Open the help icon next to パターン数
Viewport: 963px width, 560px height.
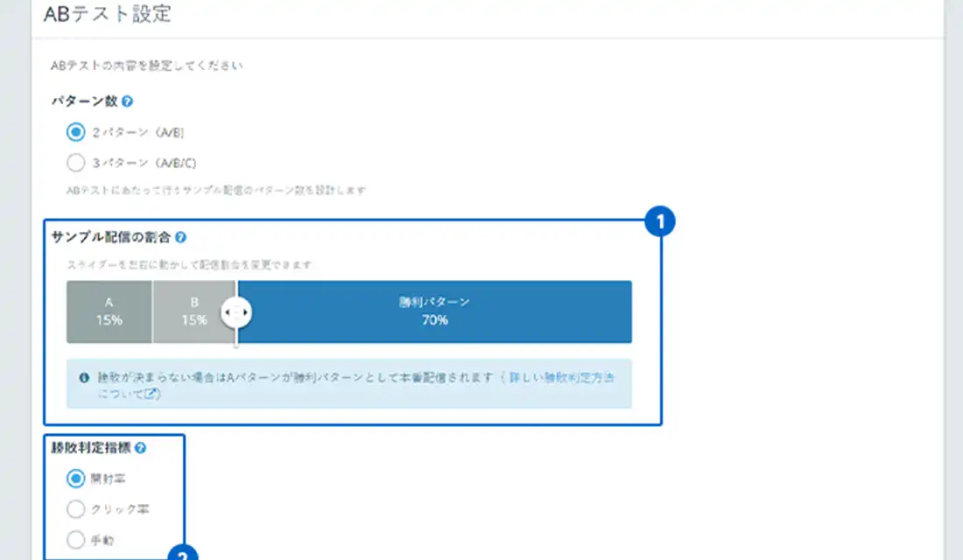127,101
